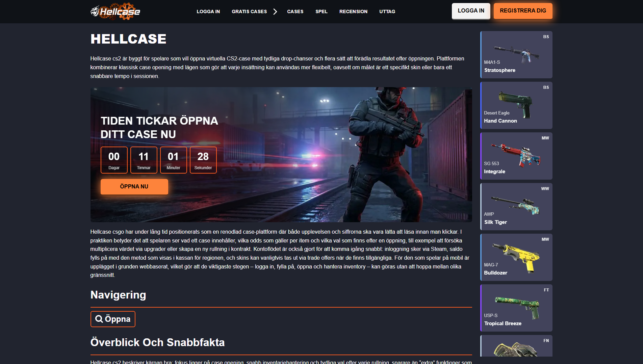This screenshot has width=643, height=364.
Task: Click the 'TIDEN TICKAR ÖPPNA DITT CASE NU' heading
Action: click(x=159, y=127)
